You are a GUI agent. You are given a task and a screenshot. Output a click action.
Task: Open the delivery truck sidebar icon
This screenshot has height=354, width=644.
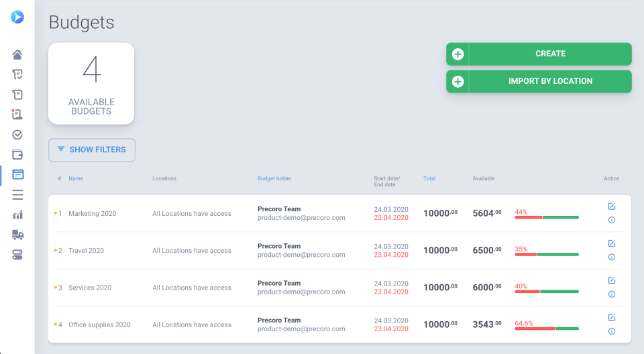click(17, 235)
